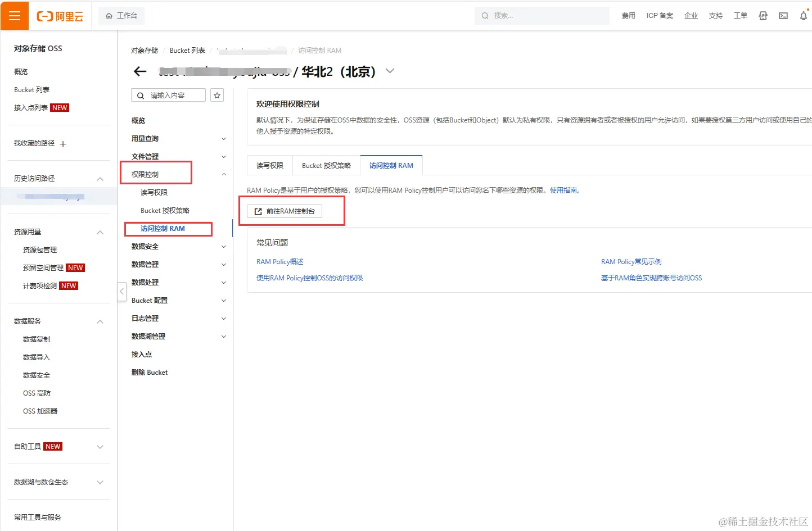The width and height of the screenshot is (812, 531).
Task: Go back with the left arrow icon
Action: 140,71
